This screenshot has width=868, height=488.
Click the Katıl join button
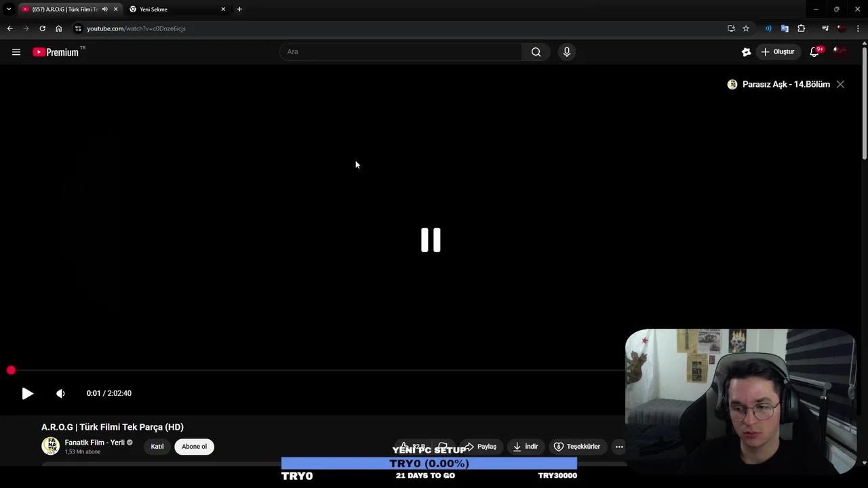tap(157, 447)
